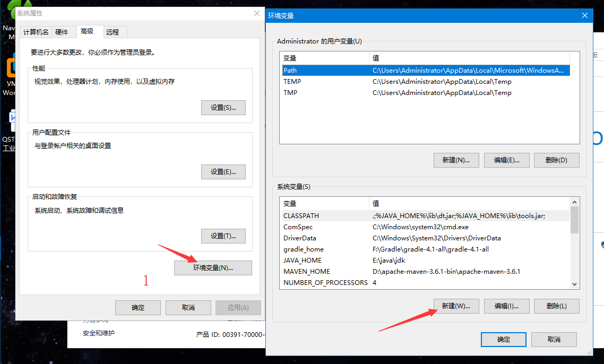The image size is (604, 364).
Task: Close the 系统属性 window
Action: [x=256, y=13]
